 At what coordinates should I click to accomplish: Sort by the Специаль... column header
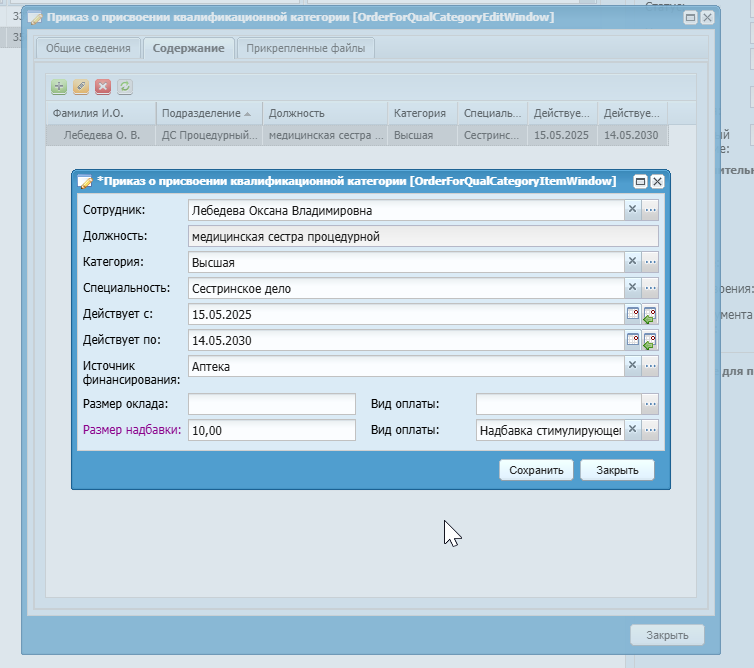(492, 113)
